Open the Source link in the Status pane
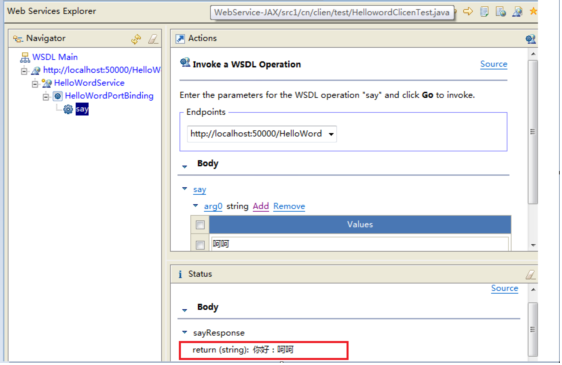This screenshot has height=365, width=562. pyautogui.click(x=504, y=289)
